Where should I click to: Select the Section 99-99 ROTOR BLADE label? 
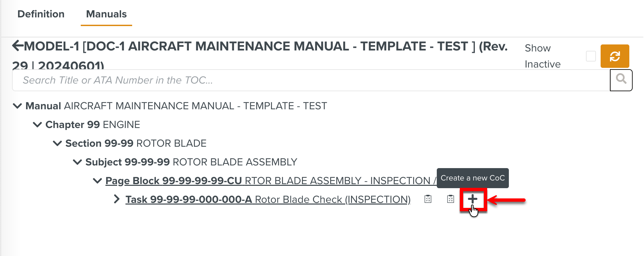pyautogui.click(x=136, y=143)
